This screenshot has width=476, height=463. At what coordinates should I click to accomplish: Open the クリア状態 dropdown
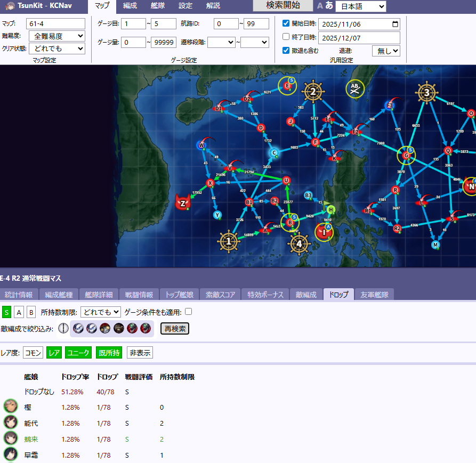coord(57,48)
